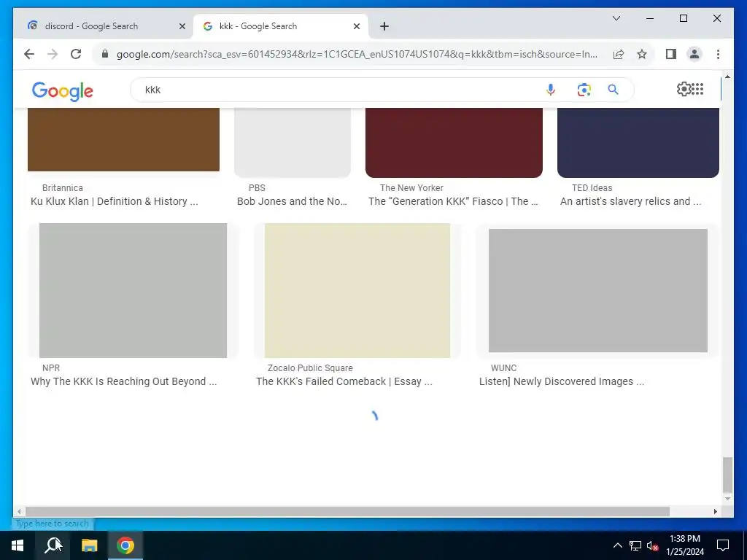Go to the Google logo homepage
The image size is (747, 560).
tap(63, 91)
